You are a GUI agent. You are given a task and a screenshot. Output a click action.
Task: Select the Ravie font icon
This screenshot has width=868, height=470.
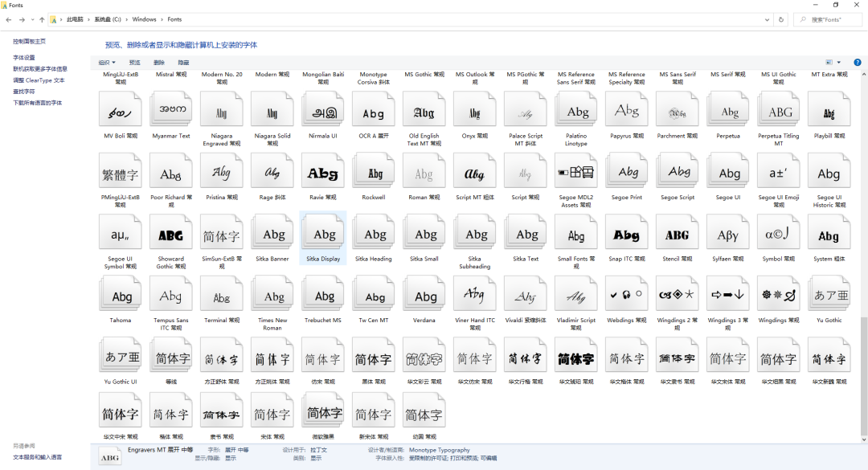[323, 172]
